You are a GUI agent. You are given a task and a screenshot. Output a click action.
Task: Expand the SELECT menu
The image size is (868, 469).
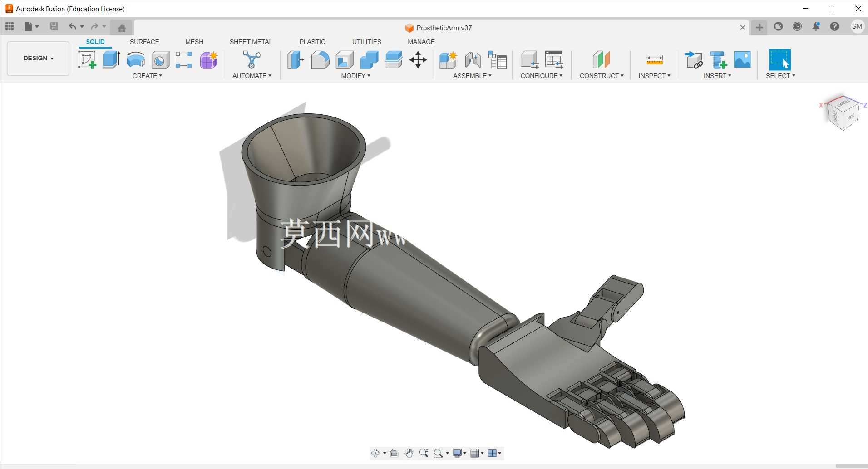point(780,76)
